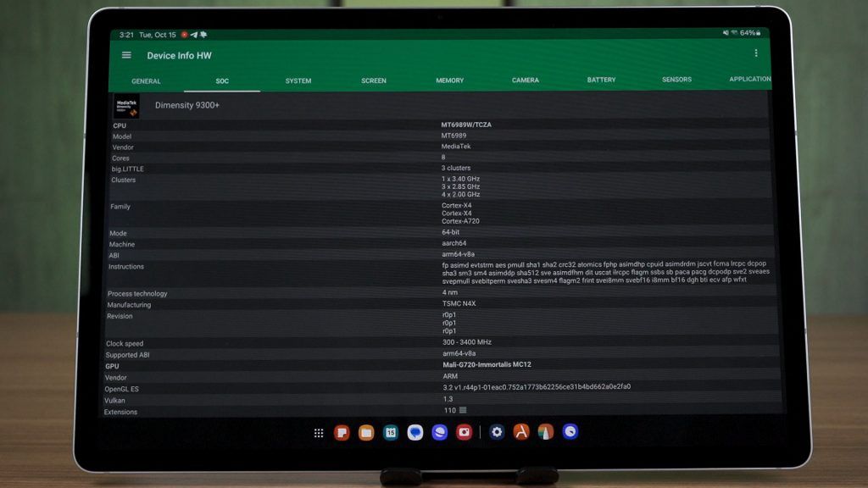Viewport: 868px width, 488px height.
Task: Open the Sensors tab
Action: coord(676,80)
